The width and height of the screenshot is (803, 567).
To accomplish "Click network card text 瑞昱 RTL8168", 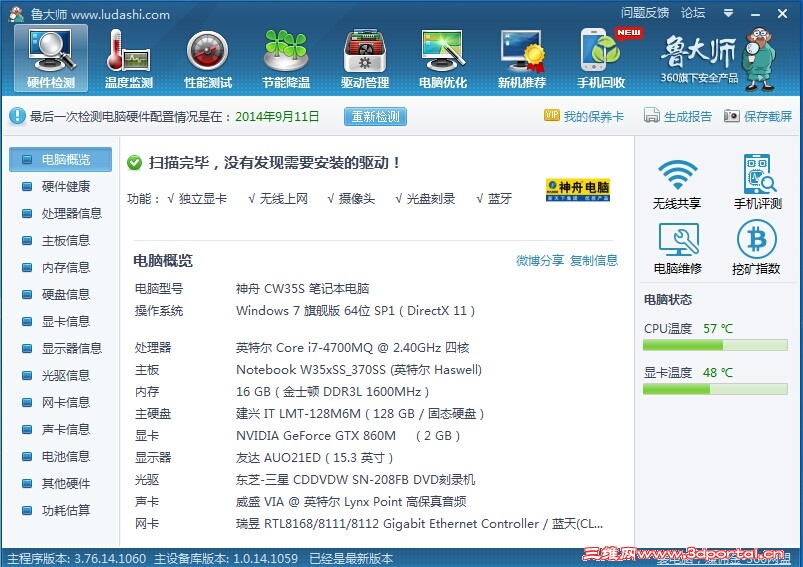I will pos(419,524).
